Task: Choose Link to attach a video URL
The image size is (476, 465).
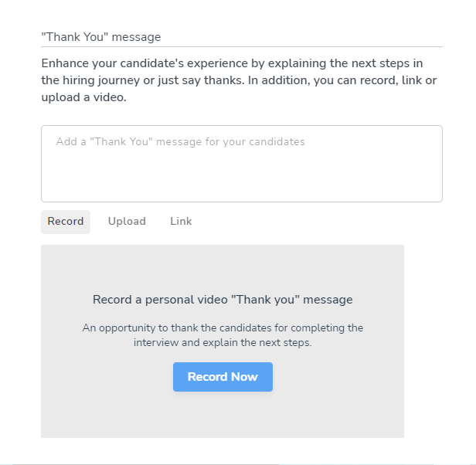Action: point(181,222)
